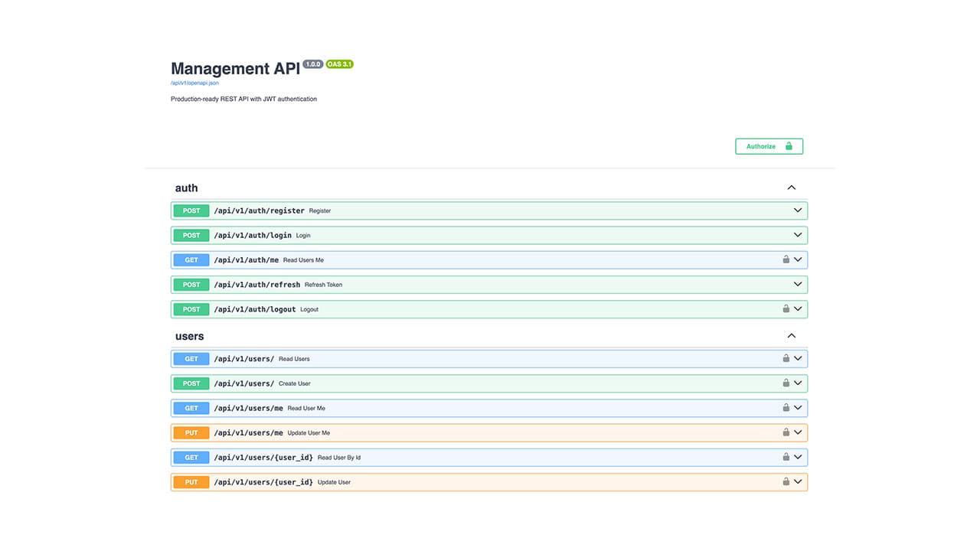Click the lock icon on Update User Me endpoint
Image resolution: width=980 pixels, height=551 pixels.
point(786,432)
